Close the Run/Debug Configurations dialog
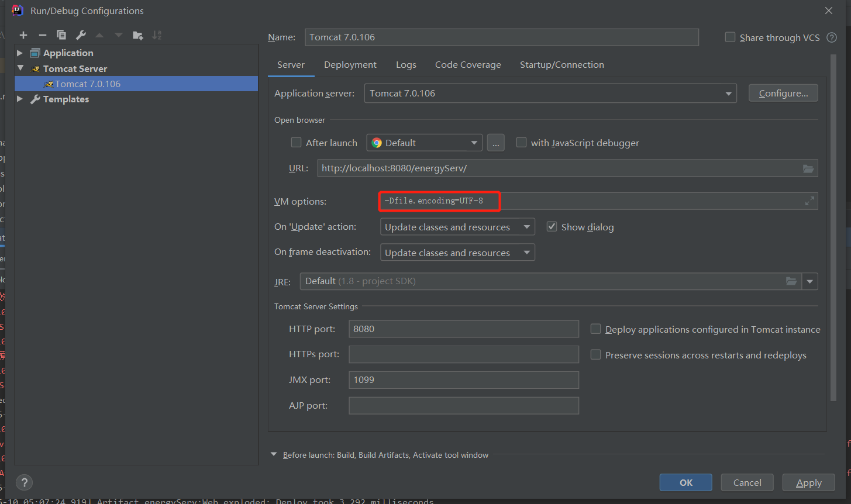 829,11
